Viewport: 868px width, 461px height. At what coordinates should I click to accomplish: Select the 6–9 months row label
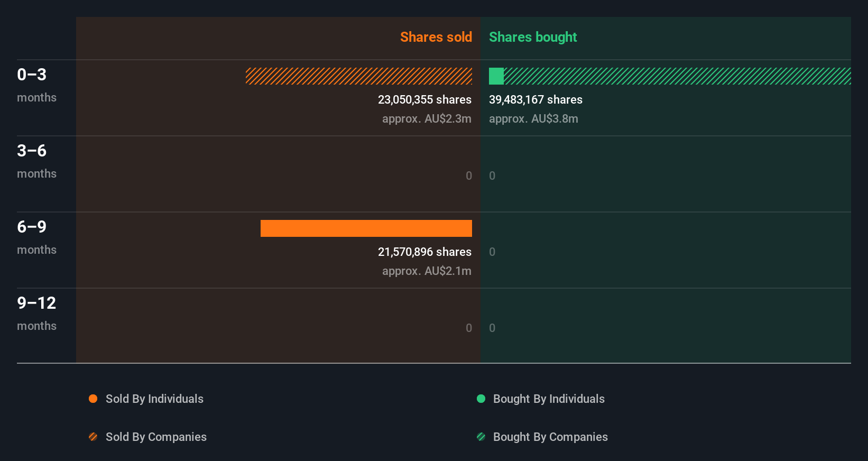(x=36, y=237)
